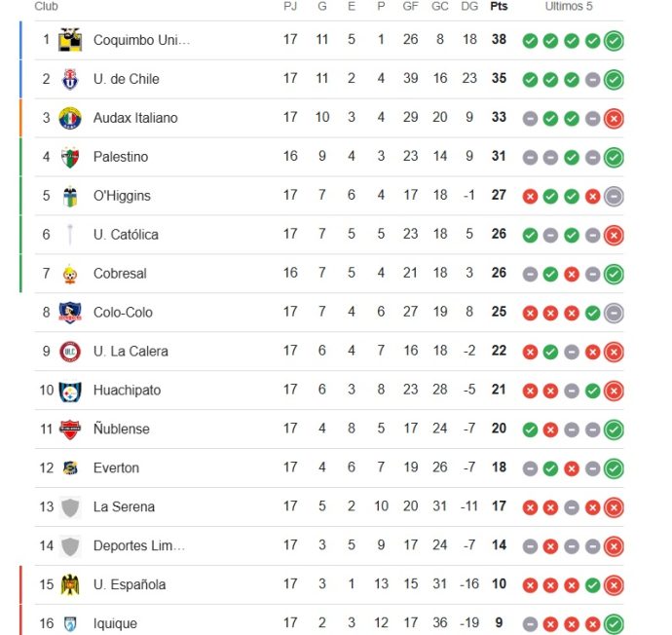The image size is (672, 635).
Task: Click the U. La Calera badge
Action: [x=70, y=352]
